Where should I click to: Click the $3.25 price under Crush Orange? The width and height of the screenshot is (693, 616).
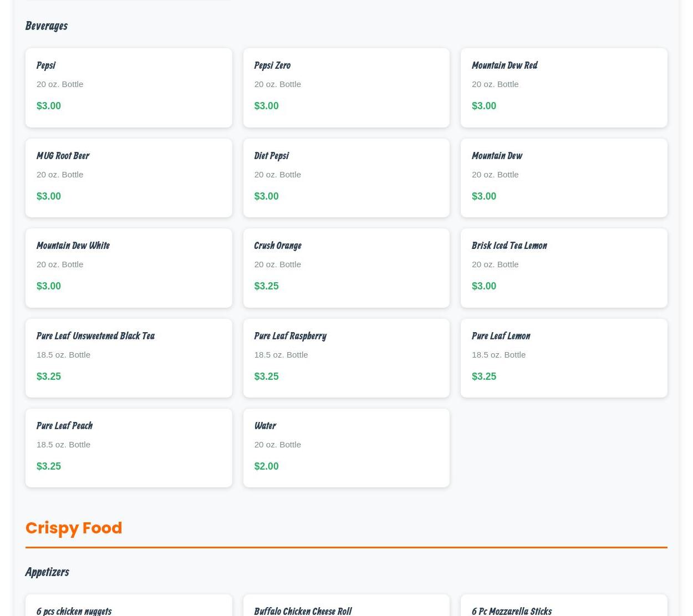click(266, 286)
